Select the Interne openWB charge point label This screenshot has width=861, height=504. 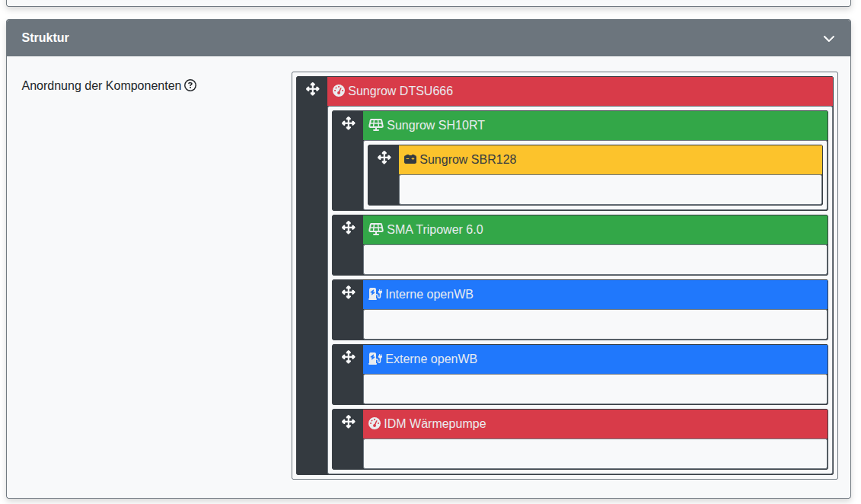click(429, 295)
